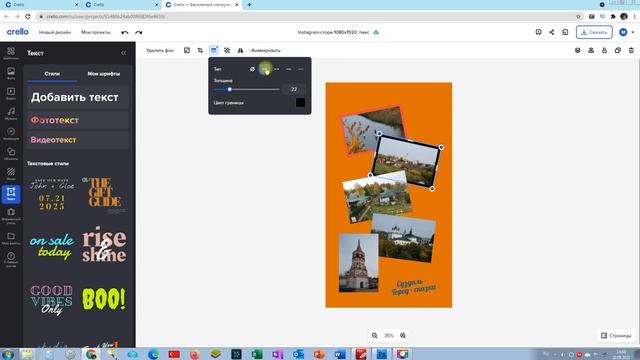640x360 pixels.
Task: Click the Добавить текст button
Action: coord(78,97)
